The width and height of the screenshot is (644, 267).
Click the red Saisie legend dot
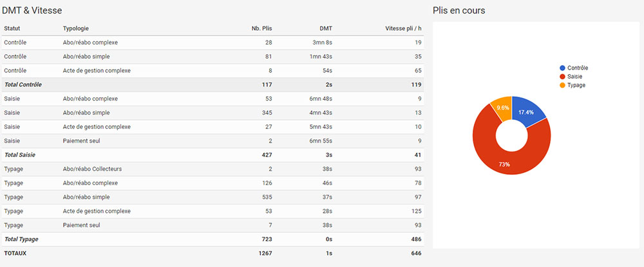[563, 76]
